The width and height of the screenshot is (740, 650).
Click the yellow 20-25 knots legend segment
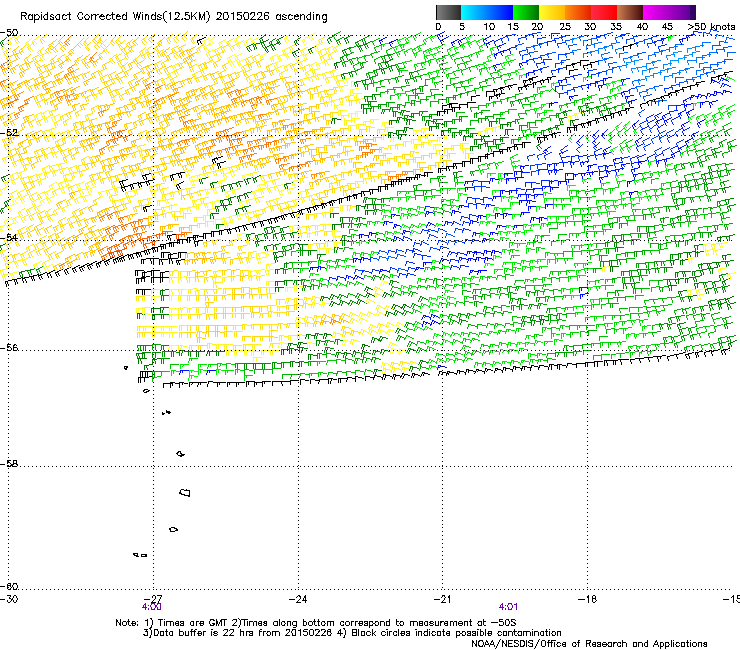pyautogui.click(x=552, y=12)
